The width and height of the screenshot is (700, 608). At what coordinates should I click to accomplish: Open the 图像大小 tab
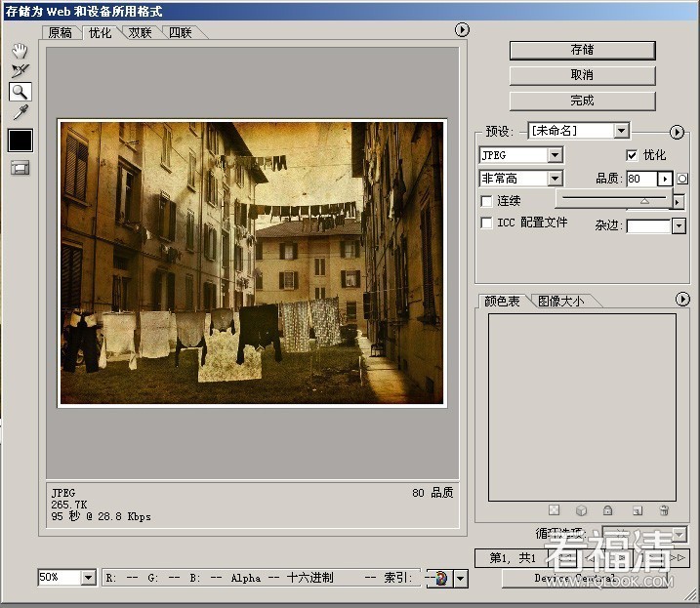[x=560, y=302]
